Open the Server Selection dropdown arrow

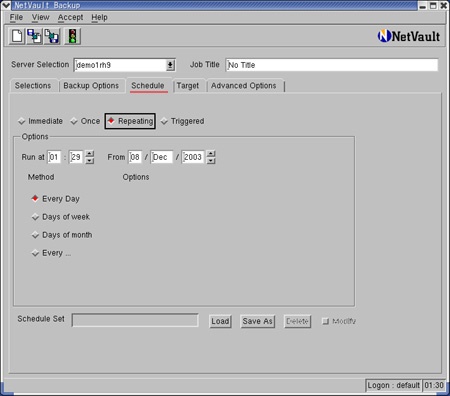(170, 65)
